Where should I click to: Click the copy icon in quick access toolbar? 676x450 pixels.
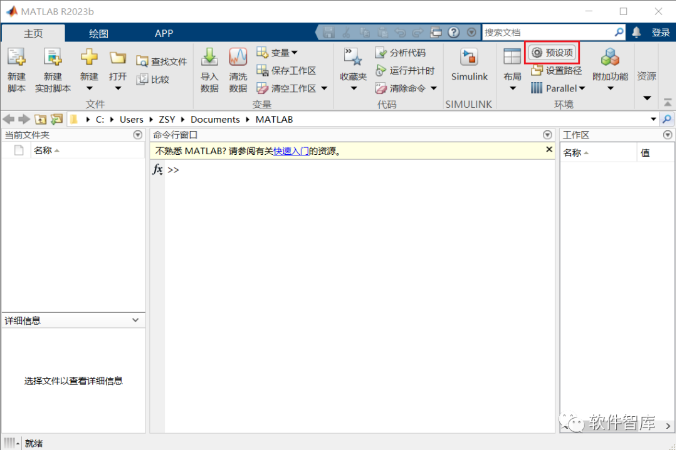click(x=365, y=32)
